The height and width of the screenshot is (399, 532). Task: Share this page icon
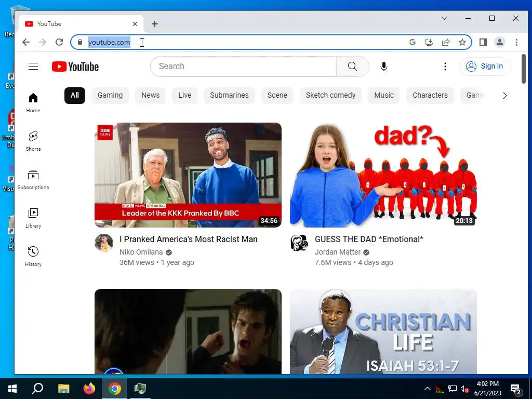(x=445, y=42)
